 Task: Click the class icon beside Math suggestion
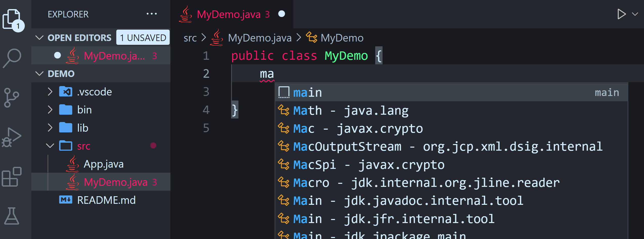(283, 110)
